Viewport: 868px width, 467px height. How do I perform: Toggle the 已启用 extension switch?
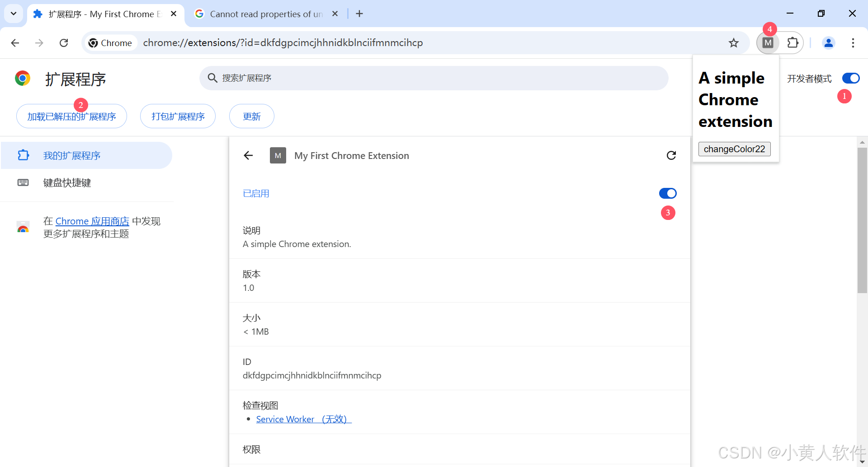(668, 193)
